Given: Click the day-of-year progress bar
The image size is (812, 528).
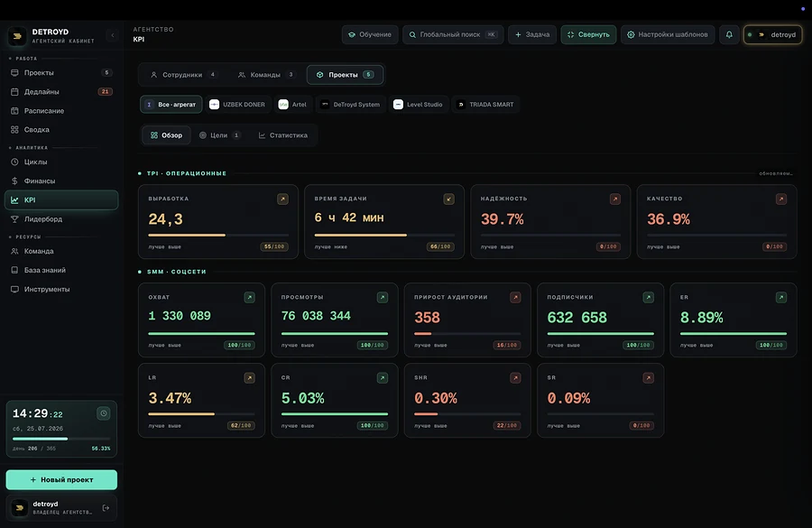Looking at the screenshot, I should [61, 439].
